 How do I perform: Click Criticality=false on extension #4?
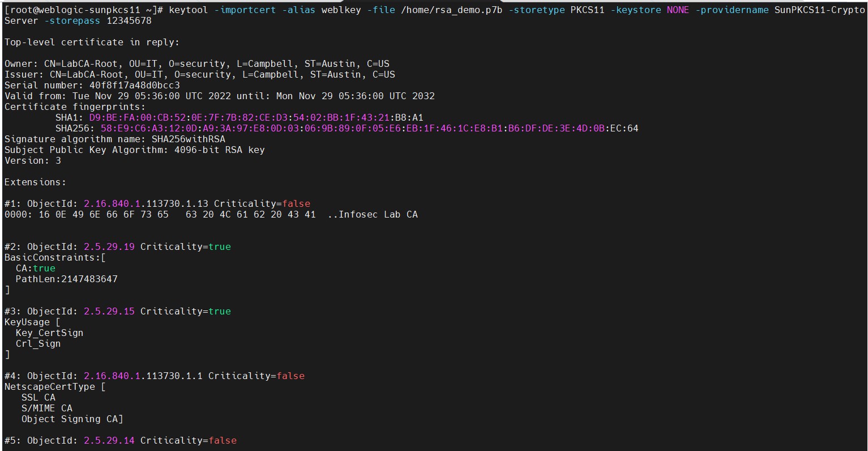click(256, 376)
